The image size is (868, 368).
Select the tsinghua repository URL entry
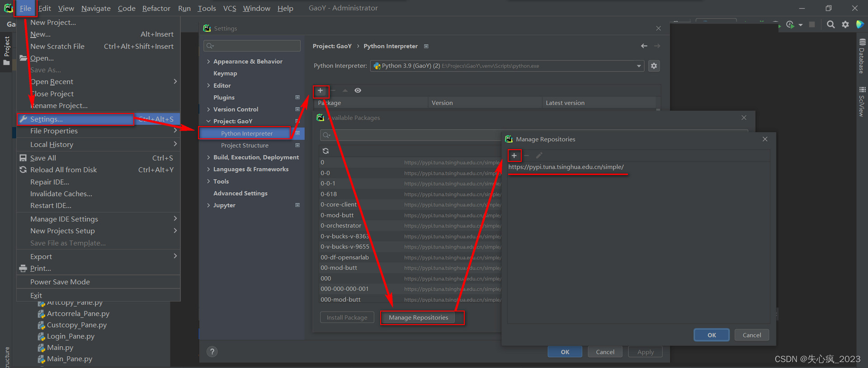[x=566, y=167]
